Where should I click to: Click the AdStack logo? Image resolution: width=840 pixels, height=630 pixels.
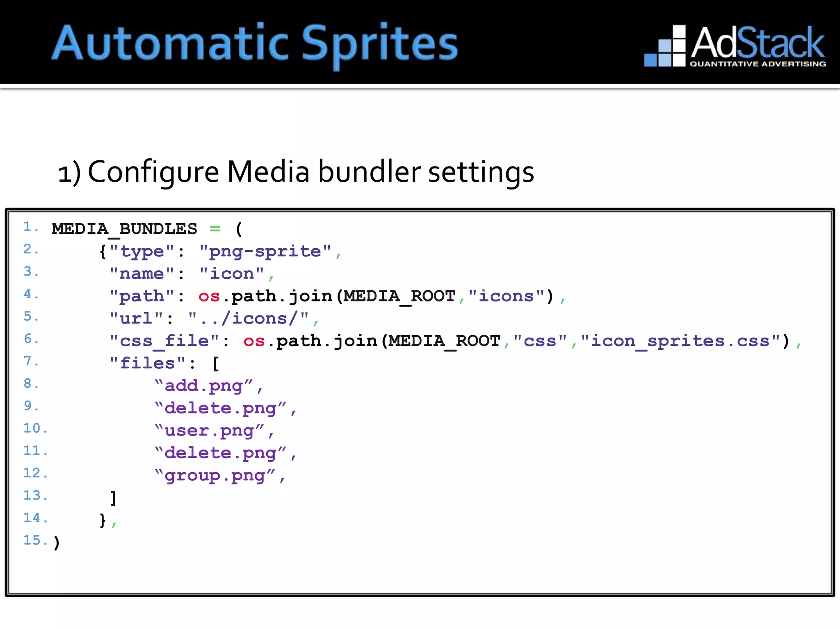pyautogui.click(x=735, y=46)
